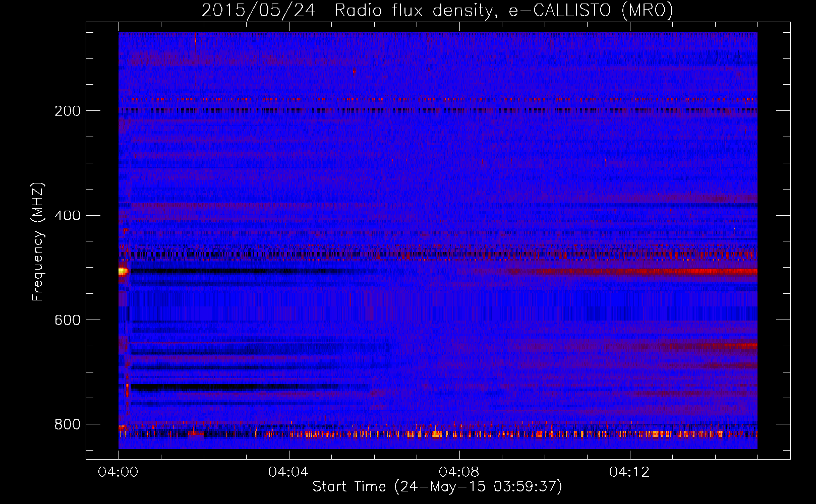Image resolution: width=816 pixels, height=504 pixels.
Task: Click the 'Start Time (24-May-15 03:59:37)' label
Action: (x=437, y=487)
